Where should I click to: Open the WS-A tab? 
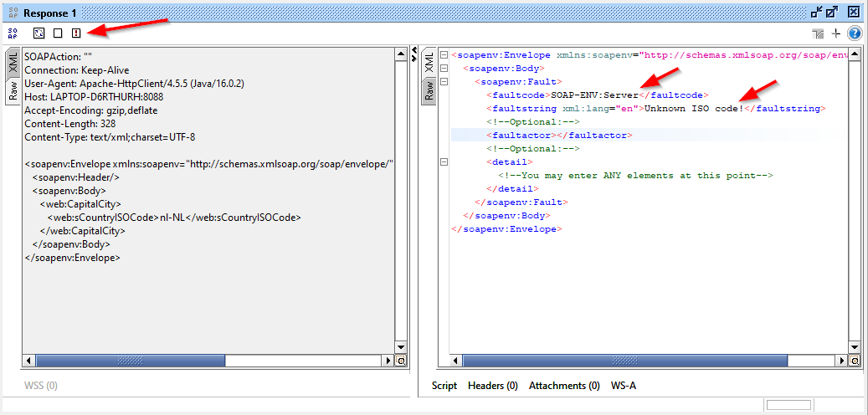tap(624, 386)
